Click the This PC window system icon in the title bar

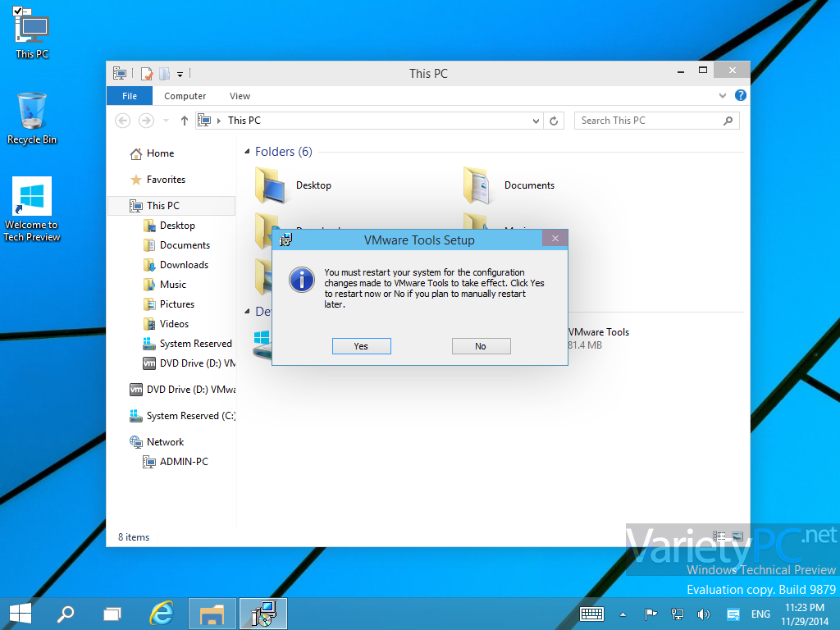[x=120, y=73]
